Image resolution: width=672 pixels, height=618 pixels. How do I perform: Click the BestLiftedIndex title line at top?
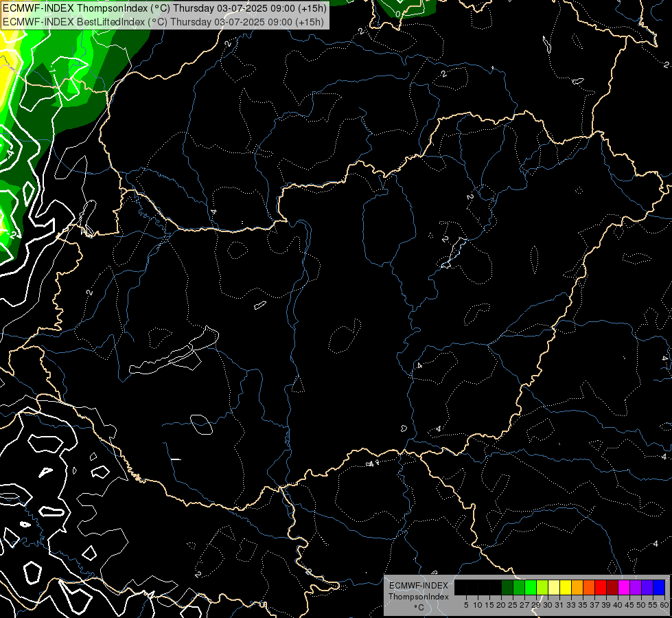[x=163, y=22]
